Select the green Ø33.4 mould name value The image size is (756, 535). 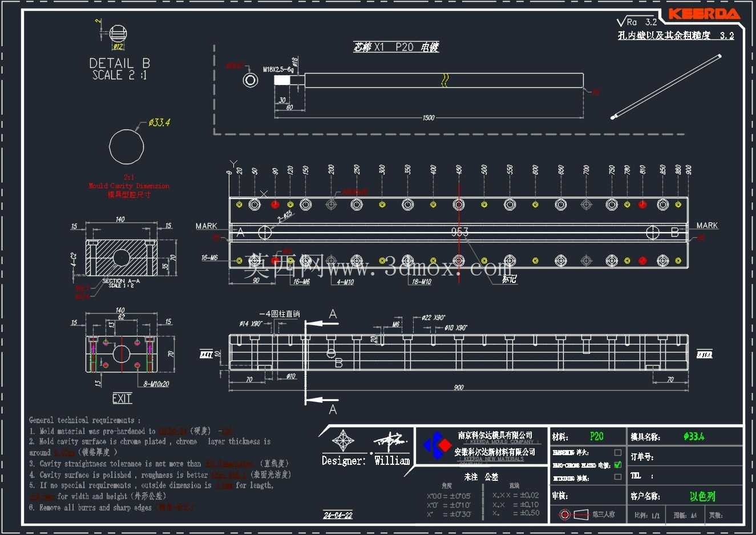(694, 436)
